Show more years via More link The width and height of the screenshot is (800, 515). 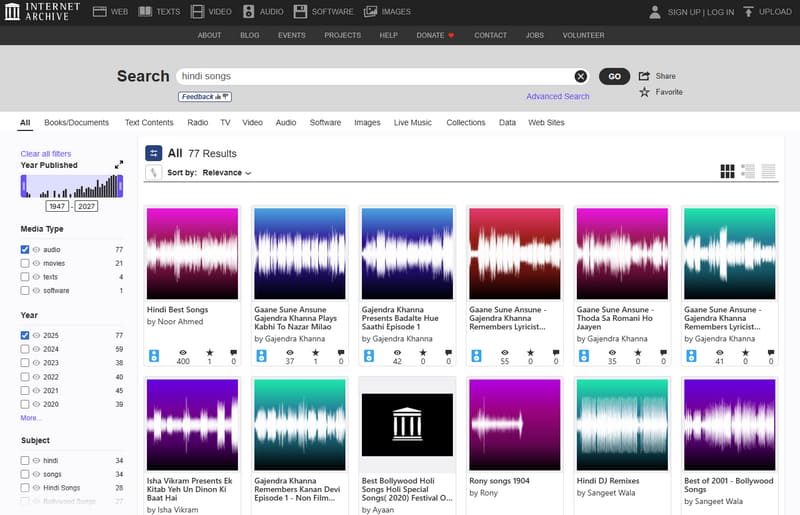pos(30,418)
